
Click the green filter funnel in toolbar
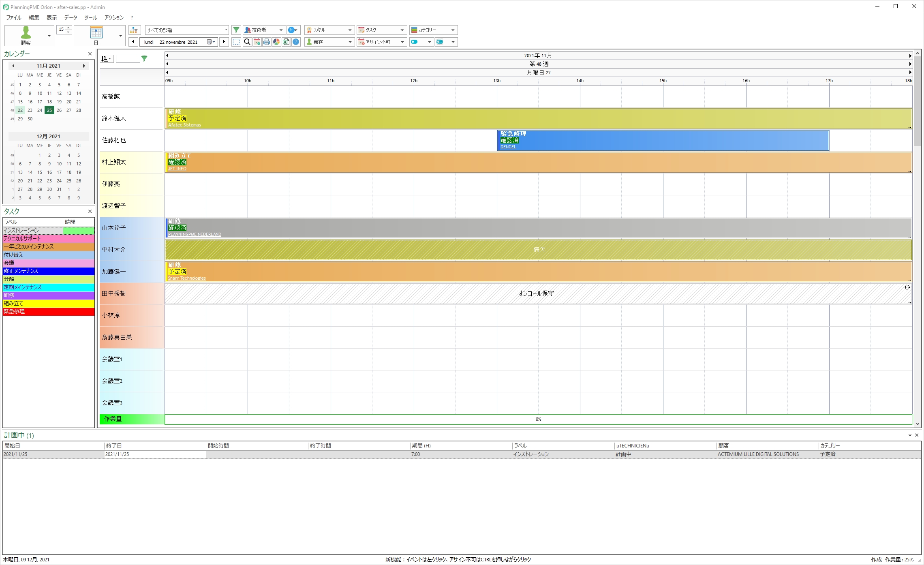tap(236, 30)
